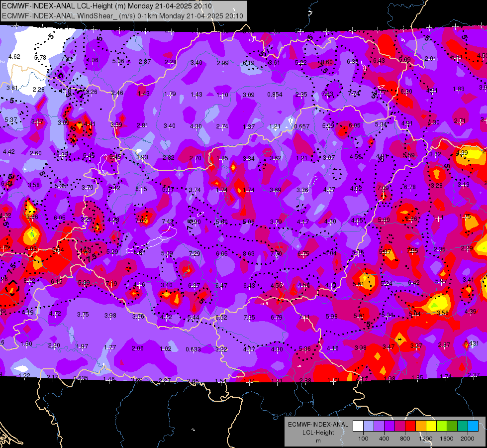
Task: Click the magenta legend swatch
Action: 400,426
